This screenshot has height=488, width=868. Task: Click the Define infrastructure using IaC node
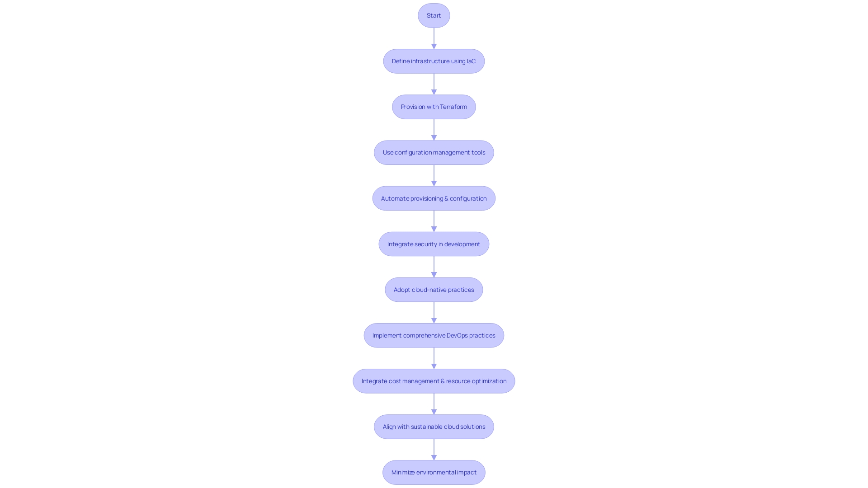(434, 61)
